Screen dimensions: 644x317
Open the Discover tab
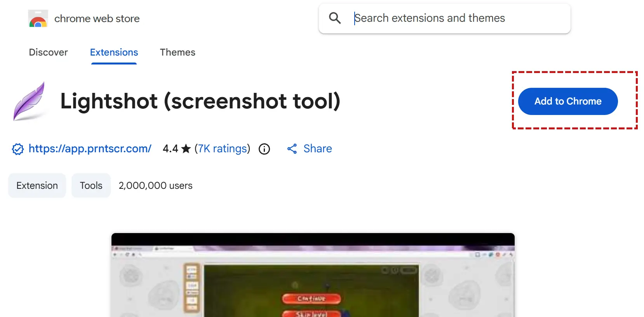48,52
